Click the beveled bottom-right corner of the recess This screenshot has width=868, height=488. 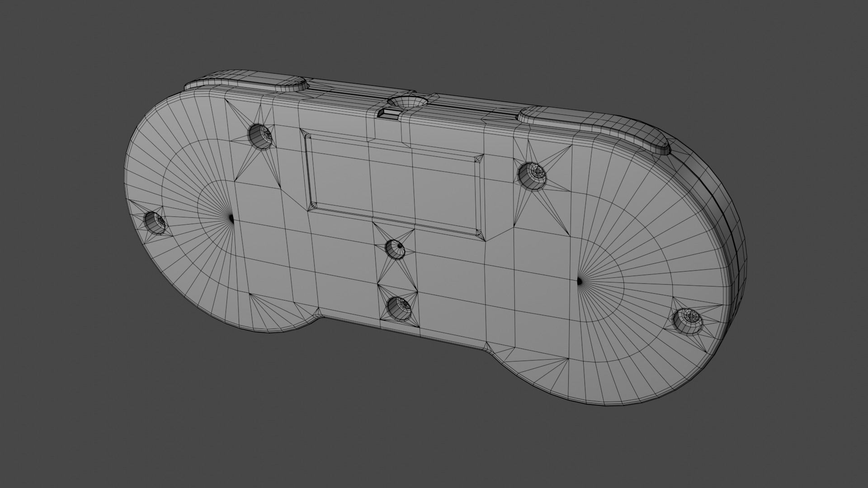click(x=479, y=234)
